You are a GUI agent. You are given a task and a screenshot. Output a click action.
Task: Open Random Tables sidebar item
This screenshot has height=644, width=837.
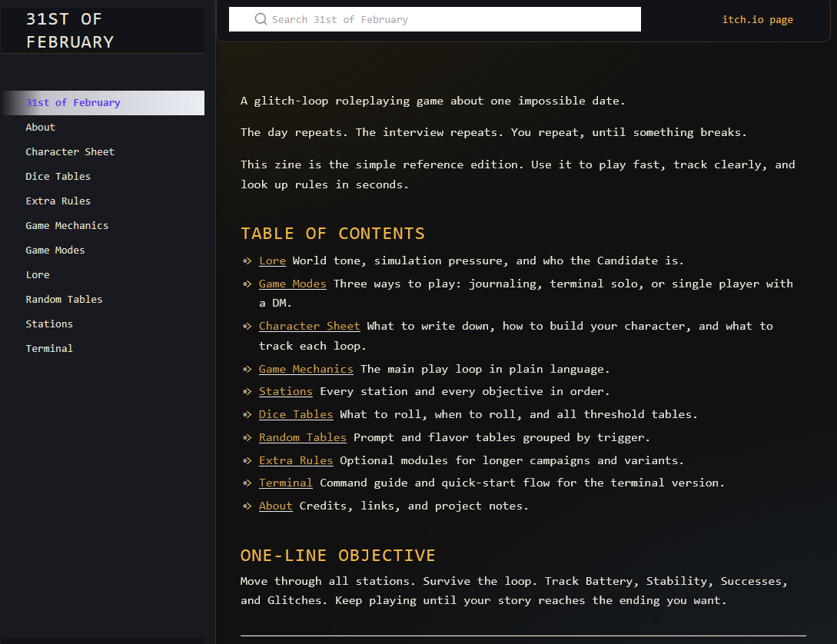tap(64, 299)
